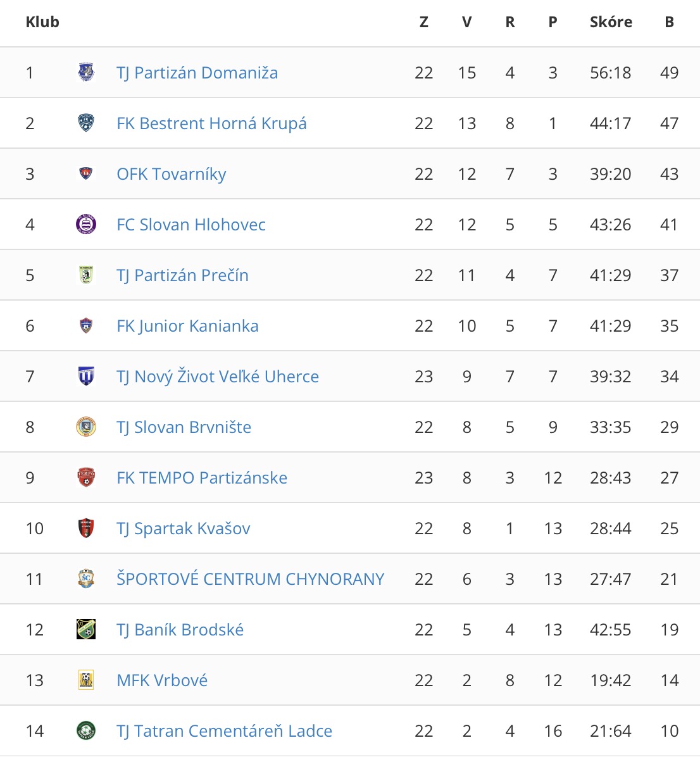Open the TJ Partizán Domaniža link
Viewport: 700px width, 757px height.
(197, 73)
